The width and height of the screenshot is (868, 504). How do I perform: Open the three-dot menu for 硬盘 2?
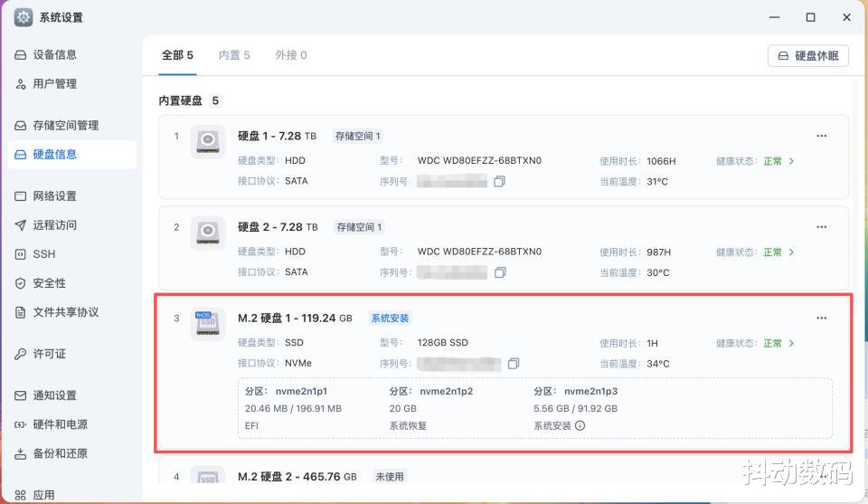(x=821, y=227)
